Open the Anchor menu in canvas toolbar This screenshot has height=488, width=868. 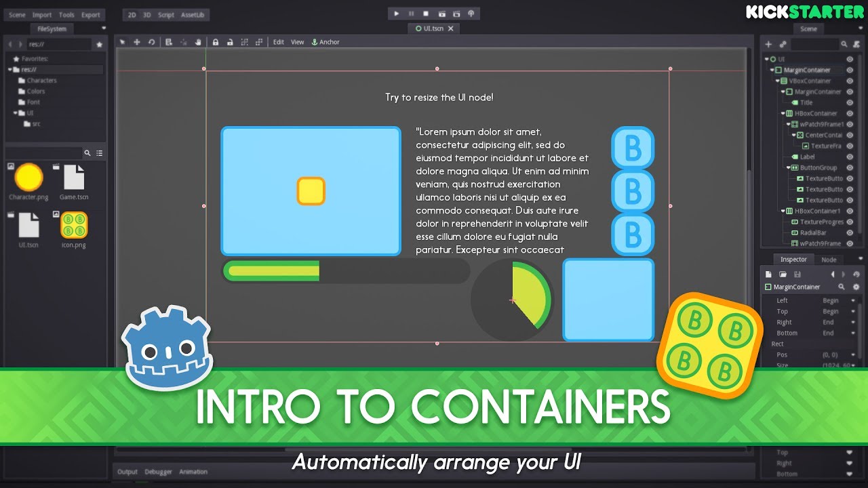click(325, 42)
